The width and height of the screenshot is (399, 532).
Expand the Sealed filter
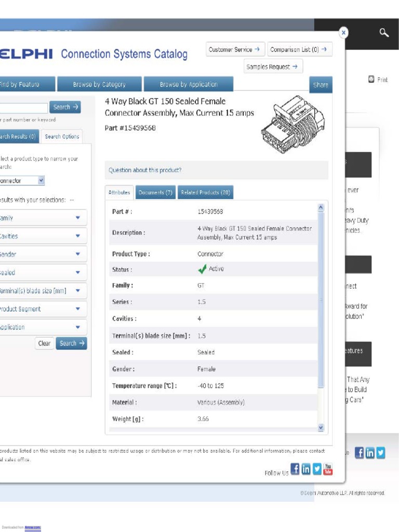click(43, 272)
